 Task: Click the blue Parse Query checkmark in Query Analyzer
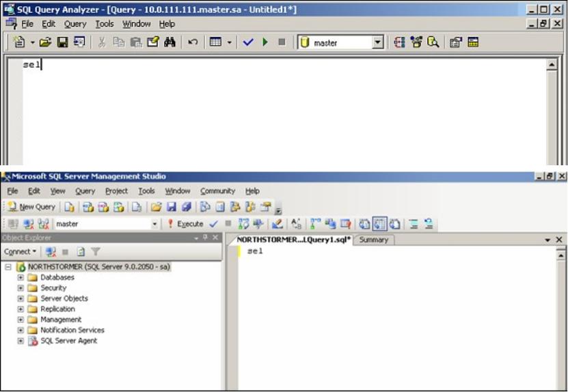tap(248, 42)
